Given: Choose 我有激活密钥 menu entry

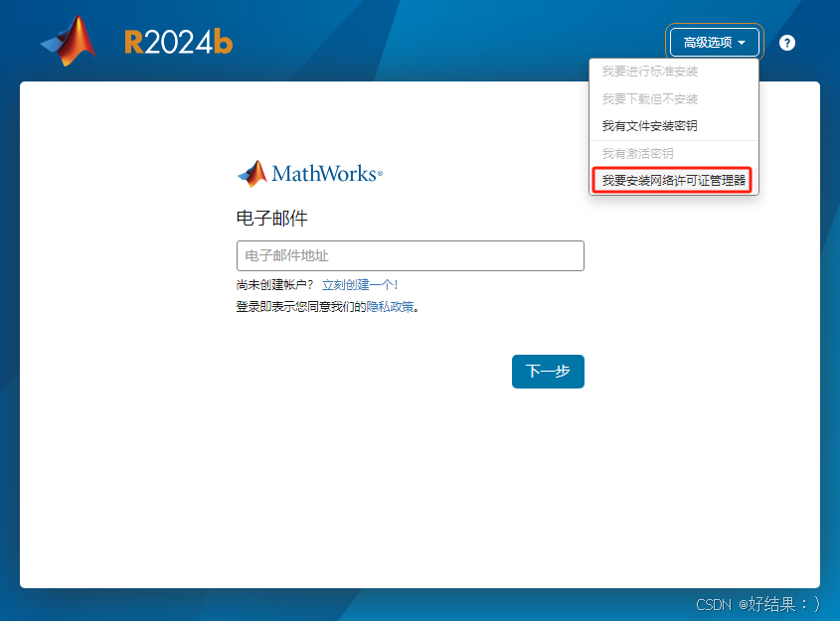Looking at the screenshot, I should pos(673,154).
